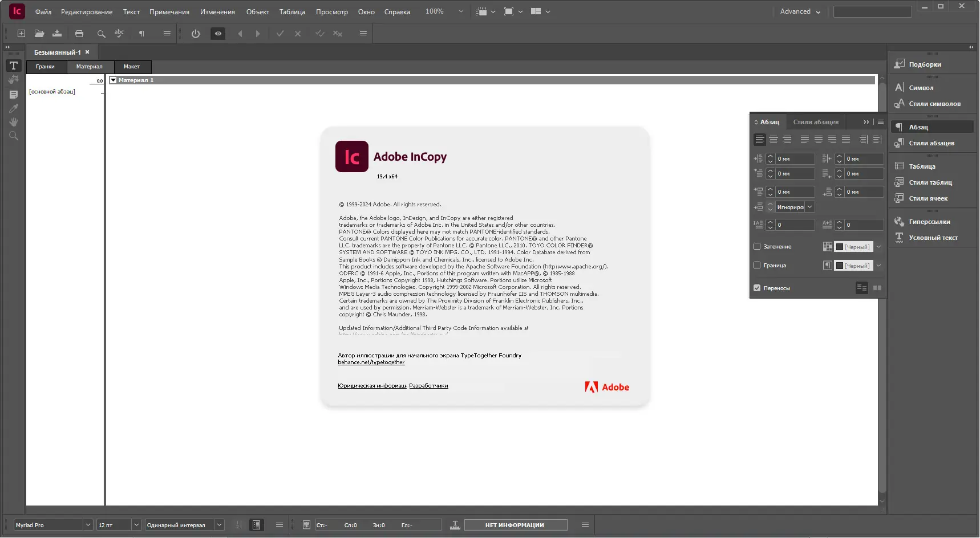Viewport: 980px width, 538px height.
Task: Enable Затенение checkbox
Action: (757, 247)
